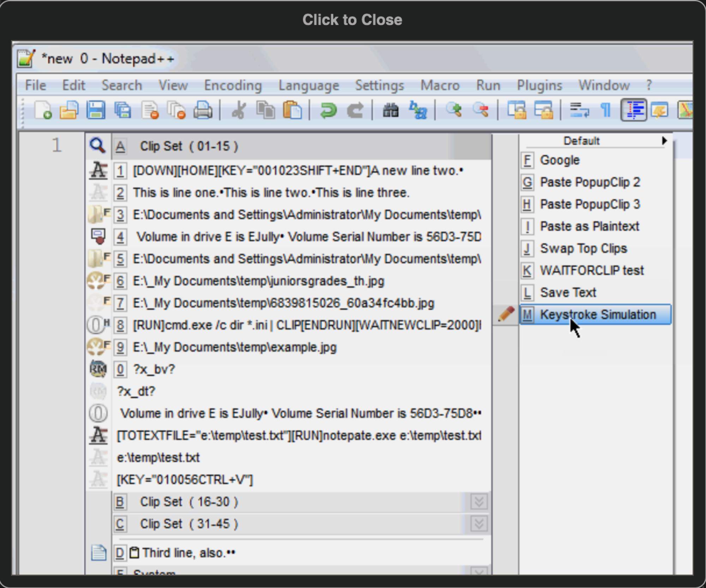Click the Cut scissors icon
Image resolution: width=706 pixels, height=588 pixels.
(239, 110)
